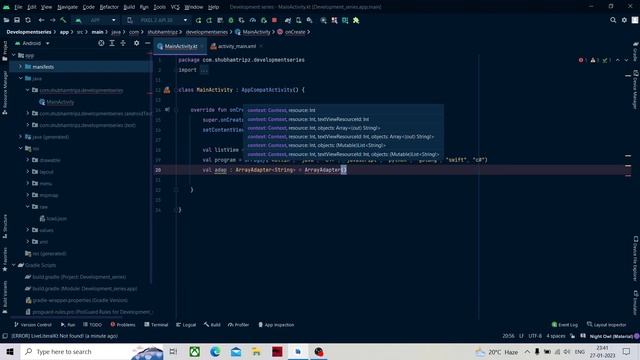Click the gutter icon beside class MainActivity

(x=167, y=90)
